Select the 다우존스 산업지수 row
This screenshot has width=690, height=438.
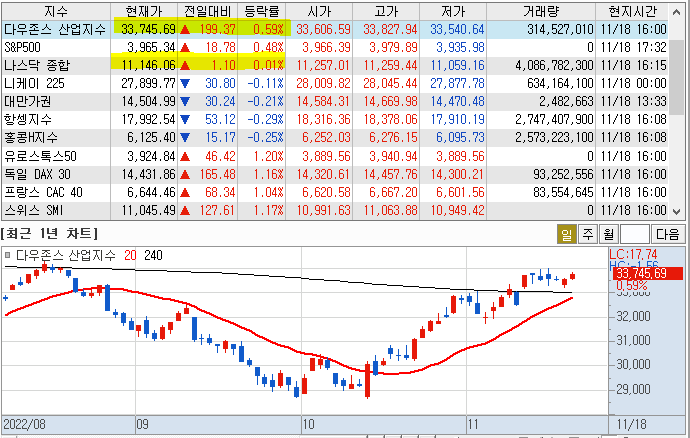coord(335,29)
